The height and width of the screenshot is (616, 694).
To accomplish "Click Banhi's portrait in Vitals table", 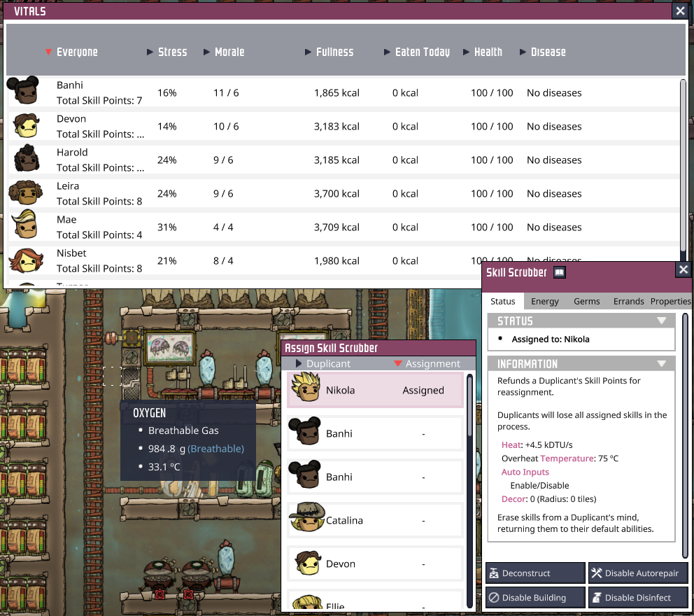I will pos(22,91).
